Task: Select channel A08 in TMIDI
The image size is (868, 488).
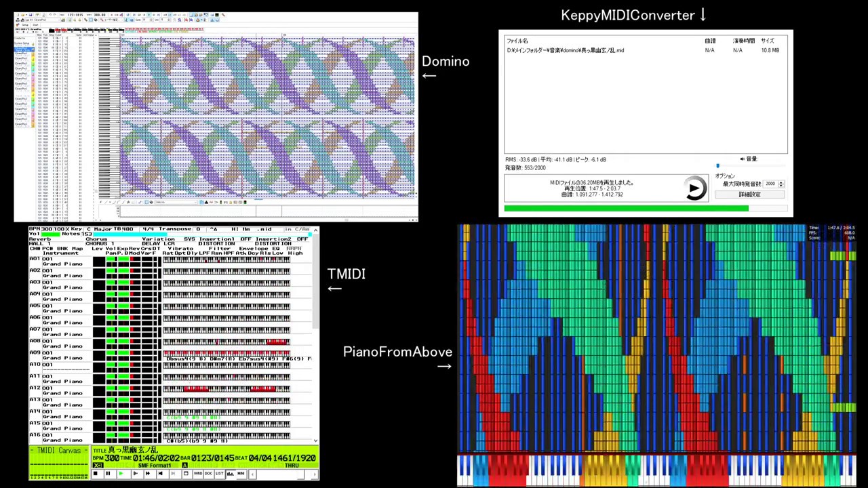Action: point(35,341)
